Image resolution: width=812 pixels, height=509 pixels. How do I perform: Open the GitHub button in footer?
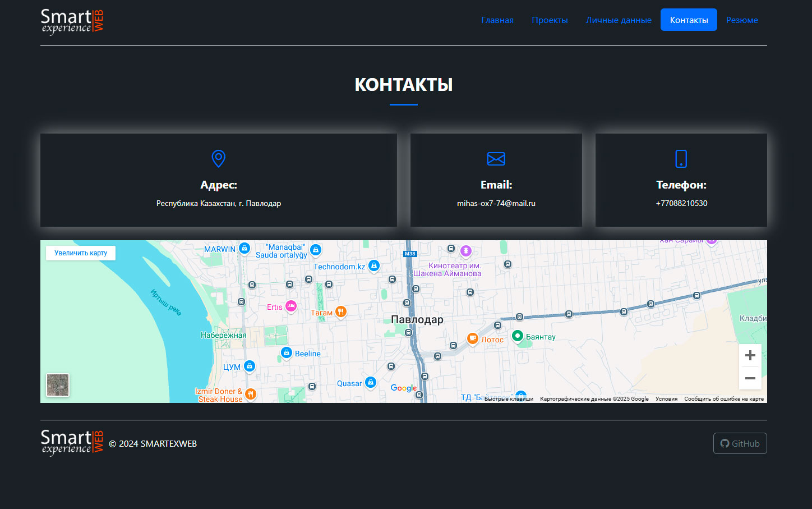[x=740, y=443]
